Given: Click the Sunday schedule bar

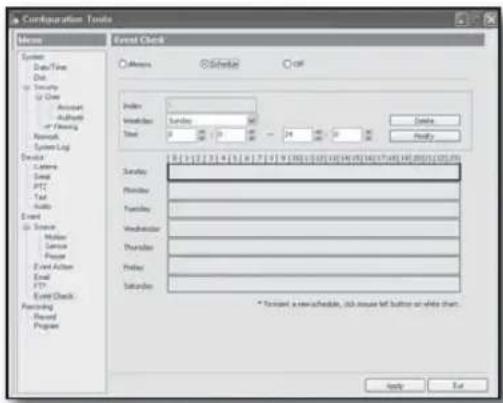Looking at the screenshot, I should [314, 172].
